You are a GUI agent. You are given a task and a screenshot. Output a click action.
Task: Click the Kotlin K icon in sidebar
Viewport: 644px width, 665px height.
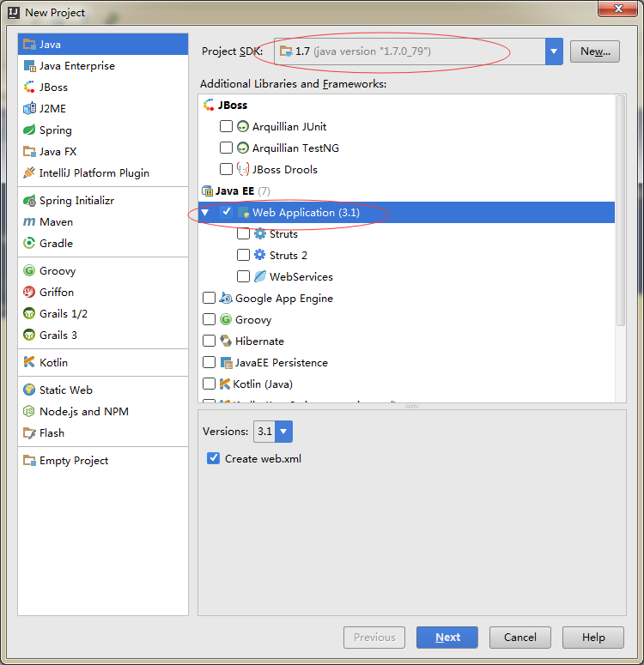[29, 362]
